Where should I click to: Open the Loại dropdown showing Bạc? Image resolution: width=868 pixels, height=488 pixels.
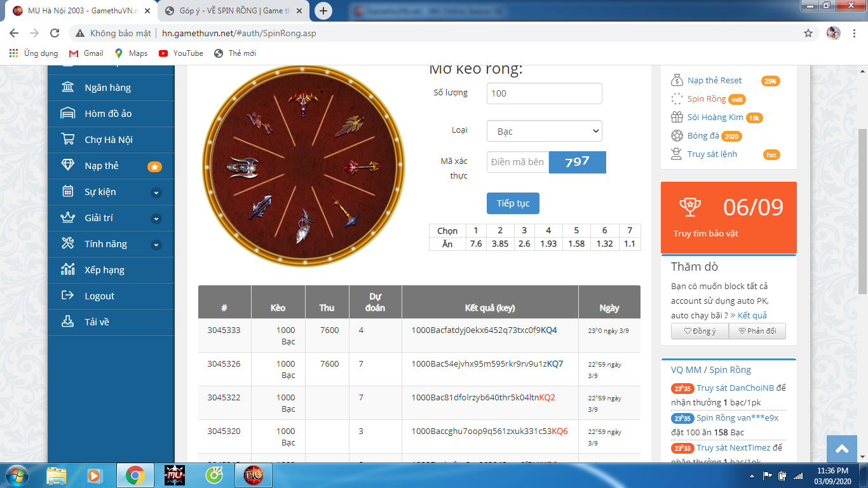click(x=544, y=132)
